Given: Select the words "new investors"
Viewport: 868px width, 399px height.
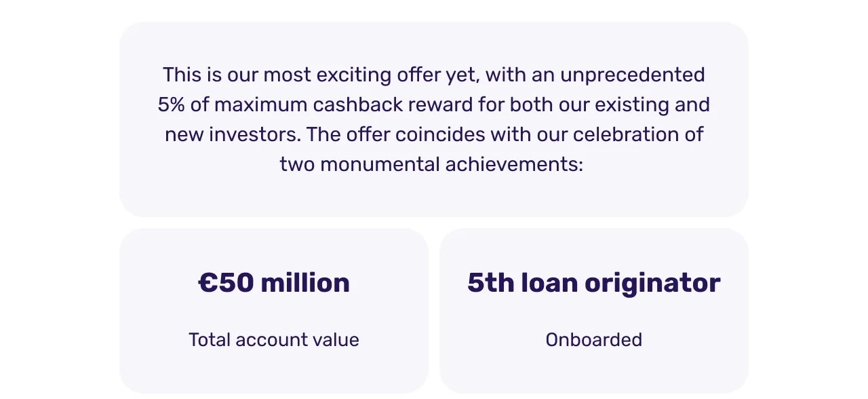Looking at the screenshot, I should (232, 134).
